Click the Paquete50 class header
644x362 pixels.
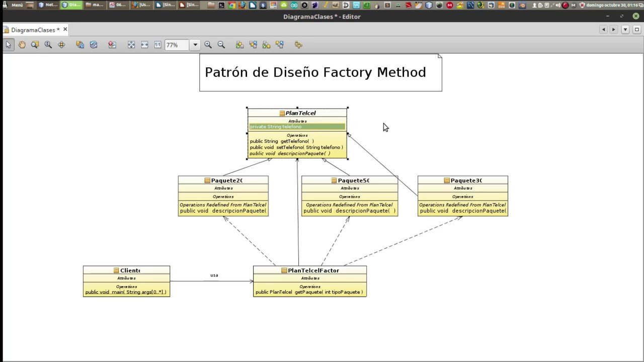click(350, 180)
